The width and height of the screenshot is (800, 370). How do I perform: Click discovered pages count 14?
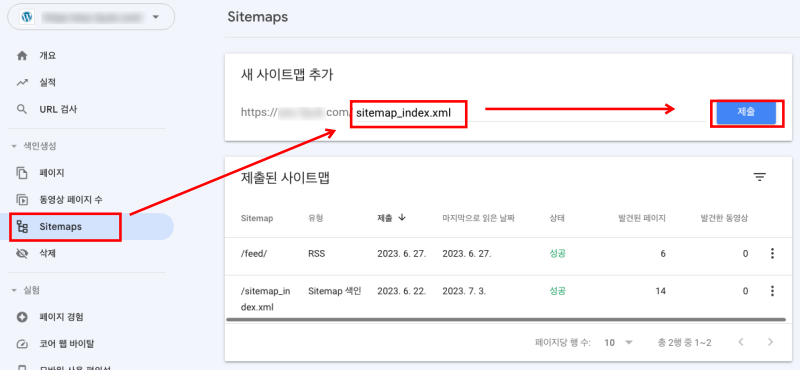point(660,291)
